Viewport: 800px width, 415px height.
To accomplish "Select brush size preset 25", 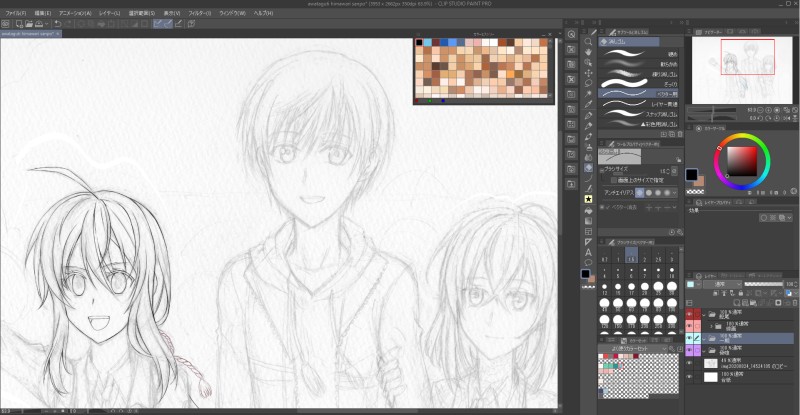I will (658, 288).
